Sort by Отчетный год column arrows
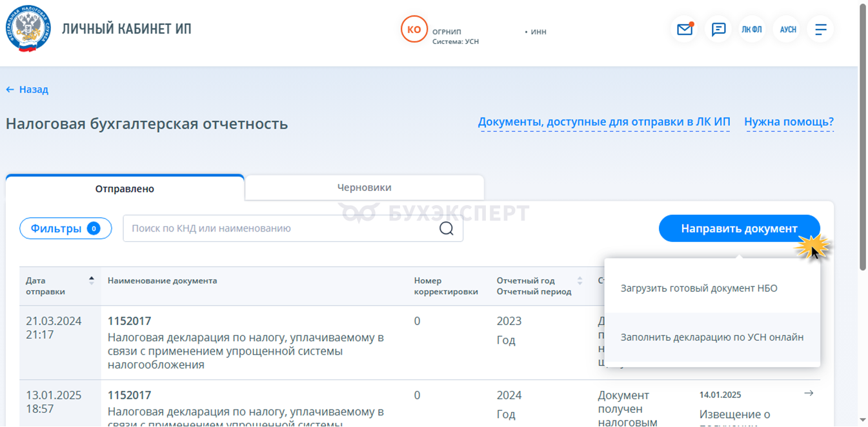Screen dimensions: 868x427 580,281
